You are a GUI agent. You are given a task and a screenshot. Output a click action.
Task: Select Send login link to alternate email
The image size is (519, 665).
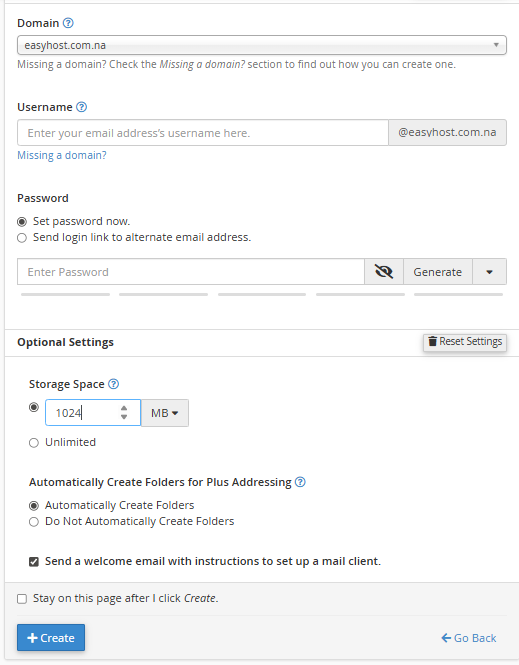22,238
